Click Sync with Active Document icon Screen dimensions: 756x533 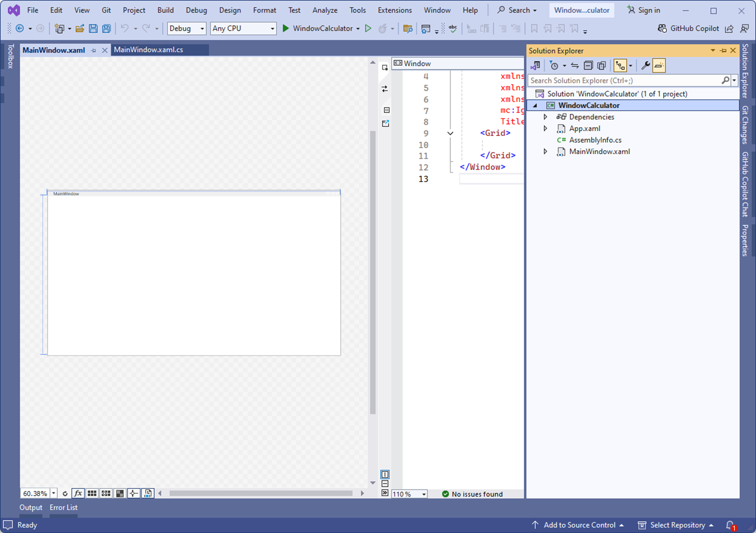pyautogui.click(x=575, y=66)
